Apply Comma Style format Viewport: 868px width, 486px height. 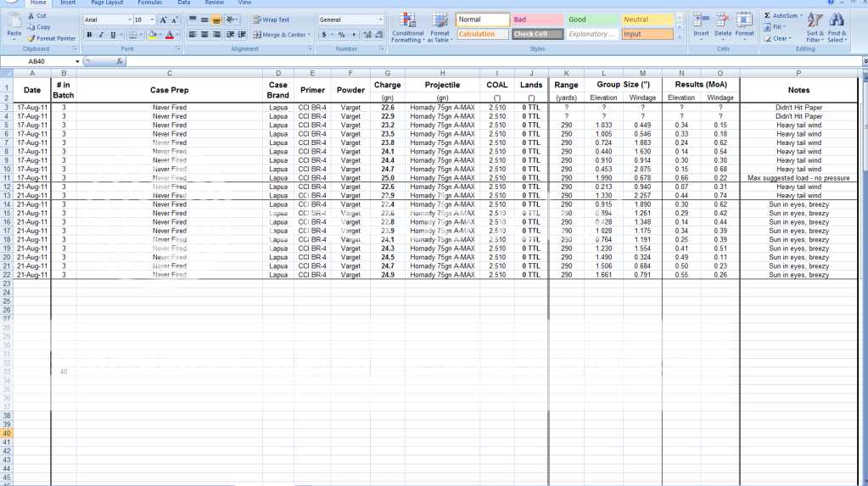point(353,35)
